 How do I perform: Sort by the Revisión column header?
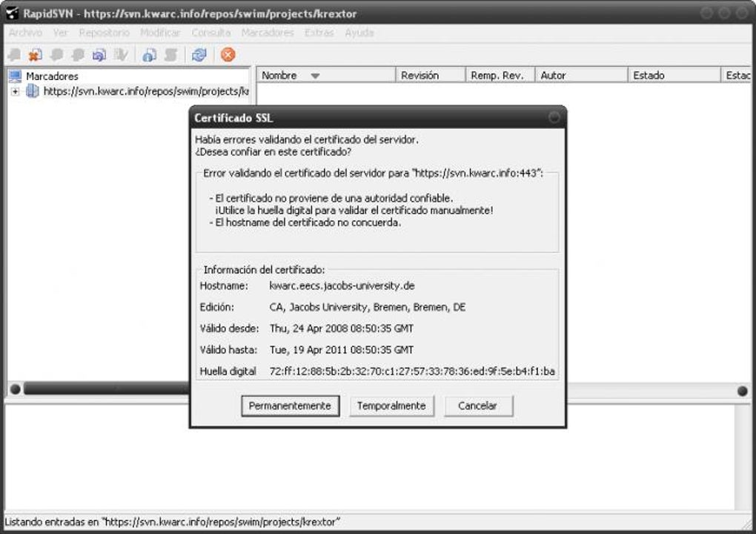pyautogui.click(x=431, y=75)
